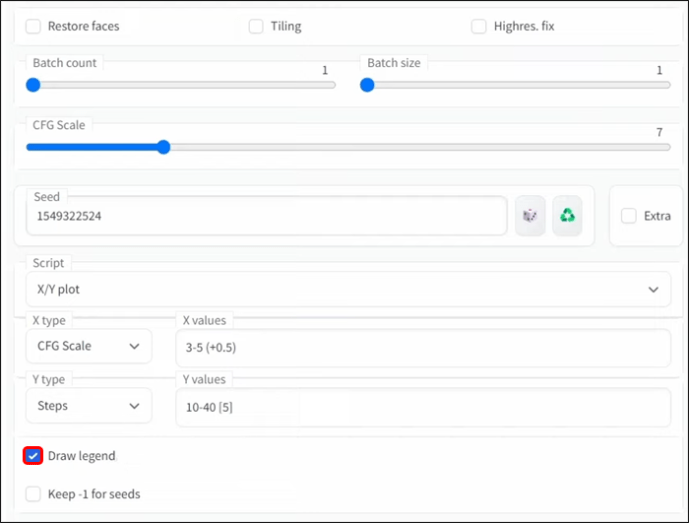This screenshot has height=523, width=689.
Task: Click the X values text field
Action: 422,347
